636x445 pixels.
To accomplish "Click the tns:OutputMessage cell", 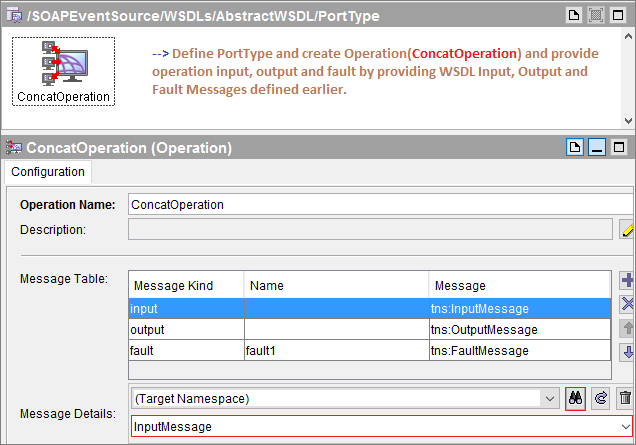I will coord(520,329).
